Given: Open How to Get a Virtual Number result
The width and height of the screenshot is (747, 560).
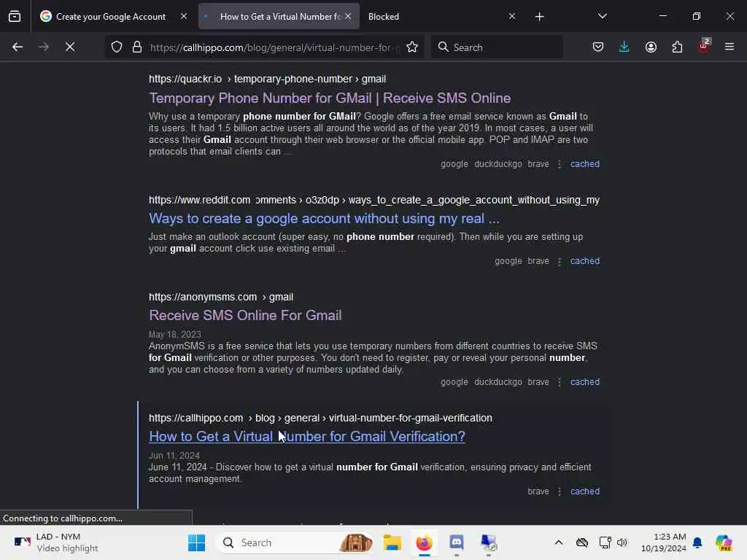Looking at the screenshot, I should point(307,437).
